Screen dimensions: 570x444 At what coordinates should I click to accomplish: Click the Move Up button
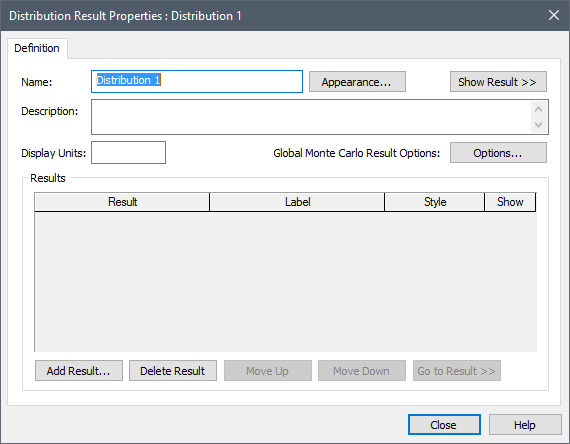coord(268,371)
